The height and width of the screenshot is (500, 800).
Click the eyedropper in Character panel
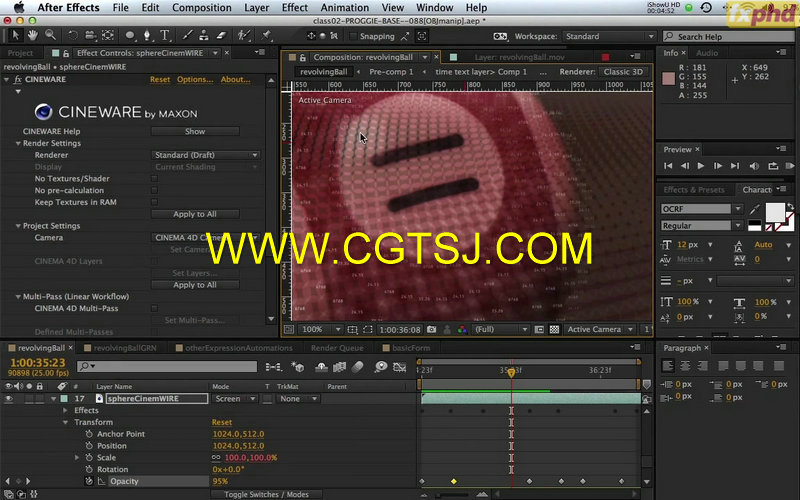point(754,209)
